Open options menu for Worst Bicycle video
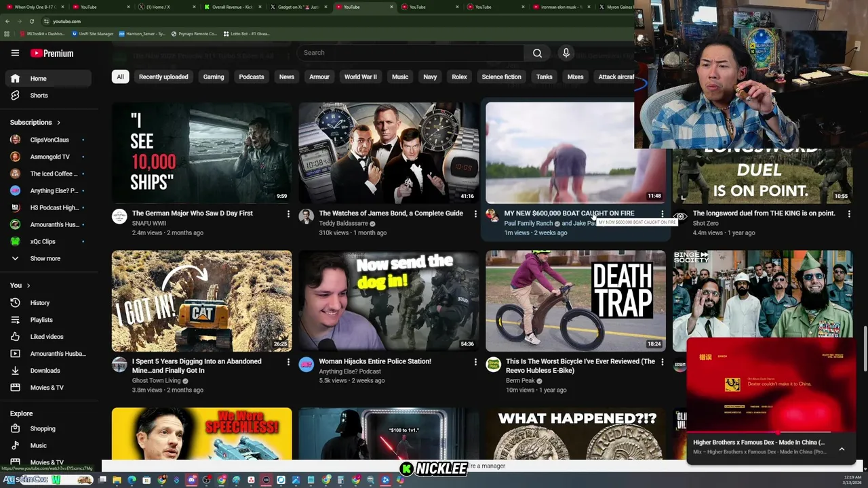The image size is (868, 488). coord(663,363)
